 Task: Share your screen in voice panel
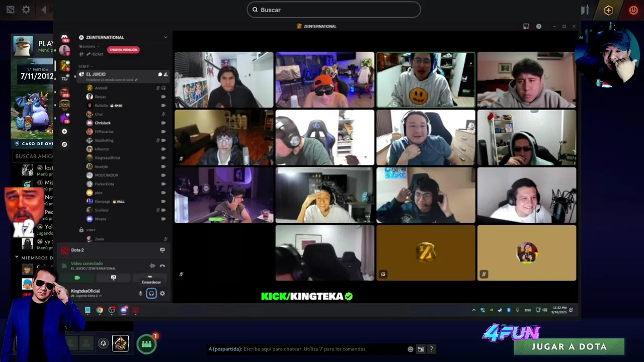click(x=113, y=278)
